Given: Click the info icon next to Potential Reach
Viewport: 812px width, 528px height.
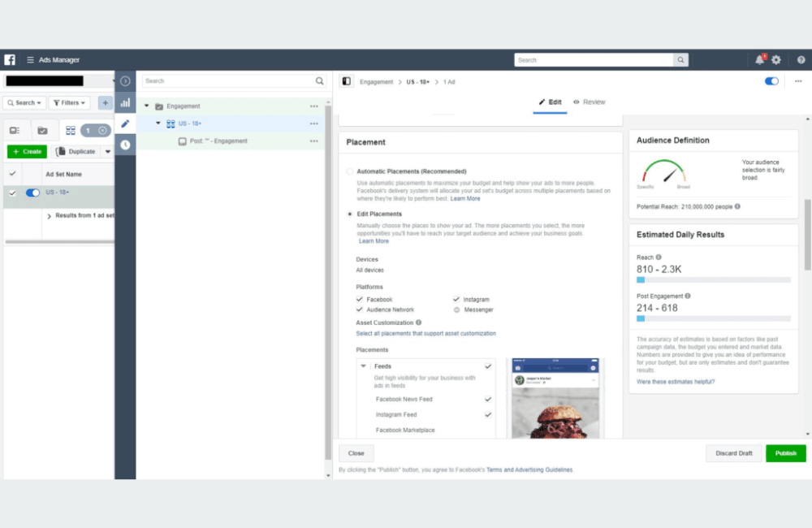Looking at the screenshot, I should coord(737,206).
